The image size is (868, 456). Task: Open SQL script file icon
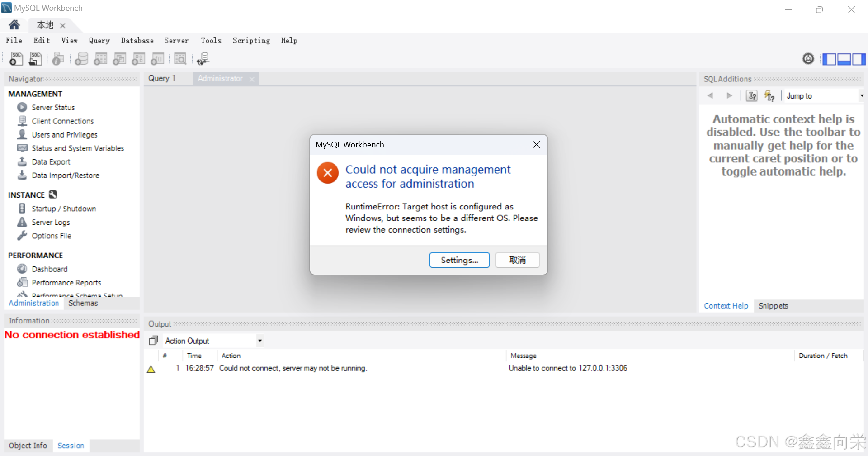point(36,59)
